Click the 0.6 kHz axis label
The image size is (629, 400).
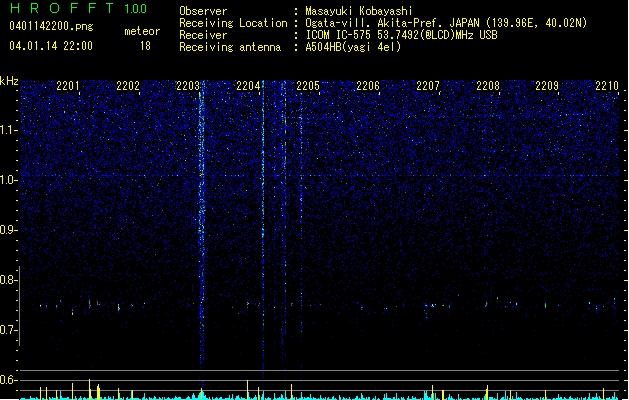tap(8, 380)
